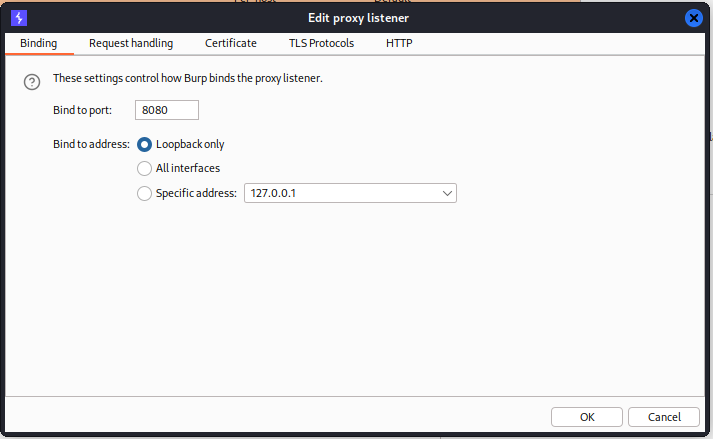Enable the Specific address radio option
713x439 pixels.
[x=145, y=193]
